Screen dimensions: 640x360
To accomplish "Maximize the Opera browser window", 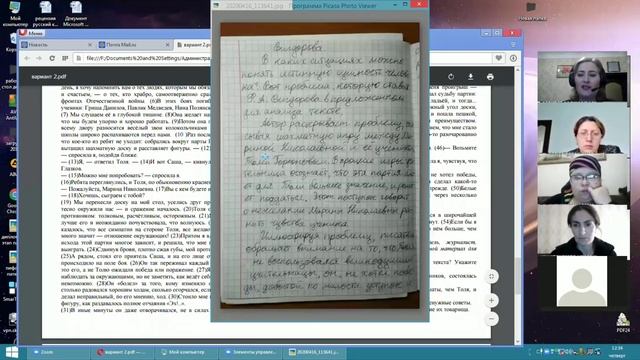I will point(497,33).
